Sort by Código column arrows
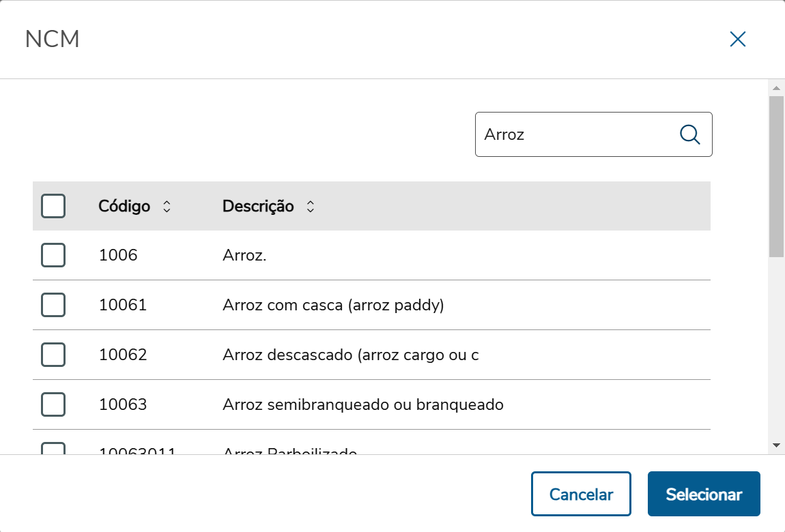This screenshot has width=785, height=532. (167, 207)
